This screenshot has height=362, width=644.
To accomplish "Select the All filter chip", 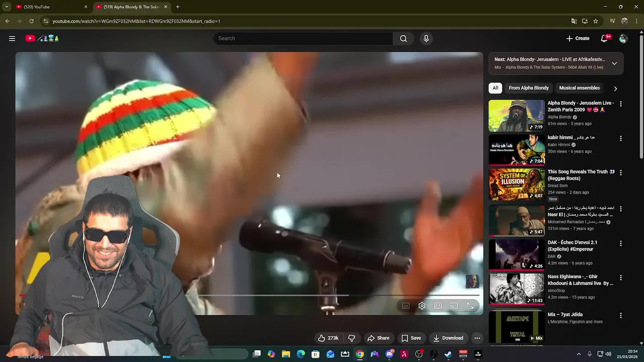I will tap(495, 88).
